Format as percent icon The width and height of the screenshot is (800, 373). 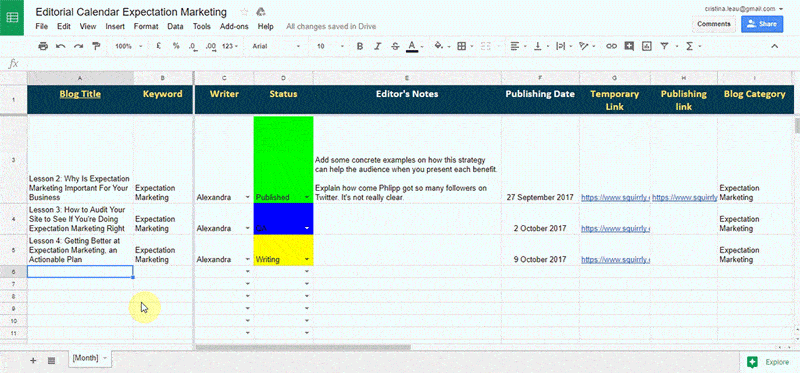(x=176, y=46)
